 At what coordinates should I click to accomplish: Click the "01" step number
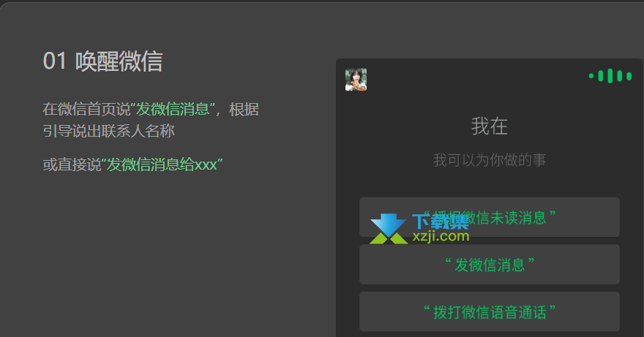[55, 61]
